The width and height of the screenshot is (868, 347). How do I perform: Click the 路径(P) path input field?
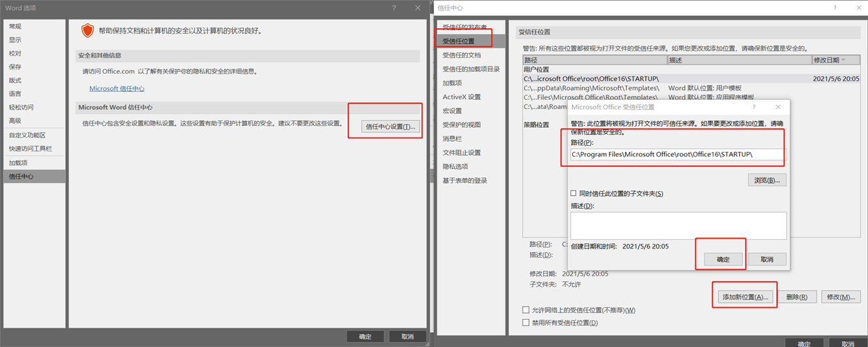678,155
